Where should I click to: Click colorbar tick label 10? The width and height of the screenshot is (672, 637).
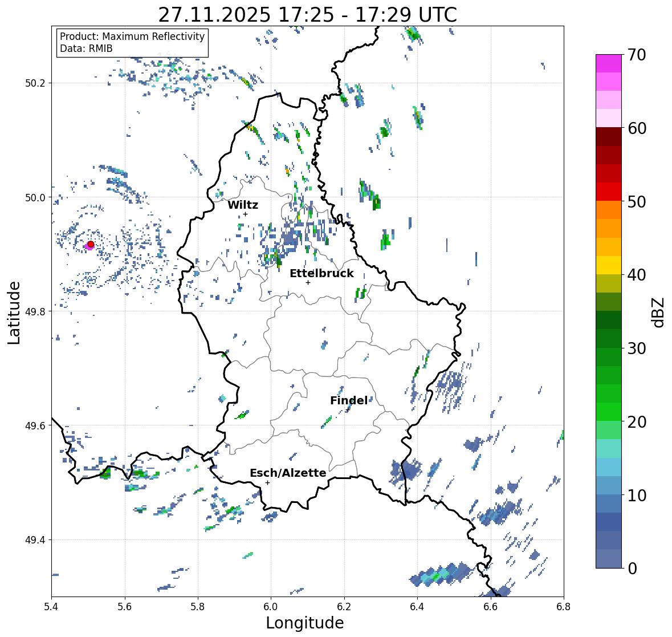pos(636,495)
